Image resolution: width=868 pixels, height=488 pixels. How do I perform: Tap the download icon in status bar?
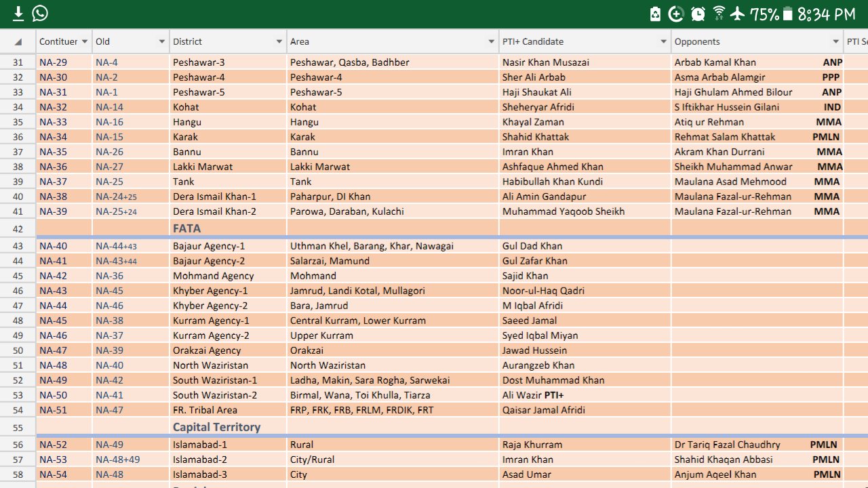point(18,14)
